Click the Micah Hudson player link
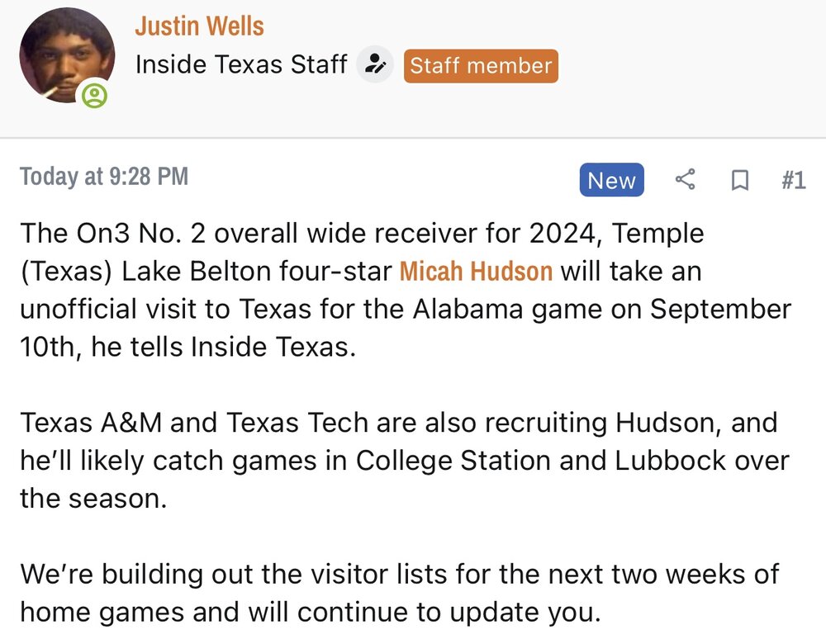Image resolution: width=826 pixels, height=644 pixels. tap(476, 271)
